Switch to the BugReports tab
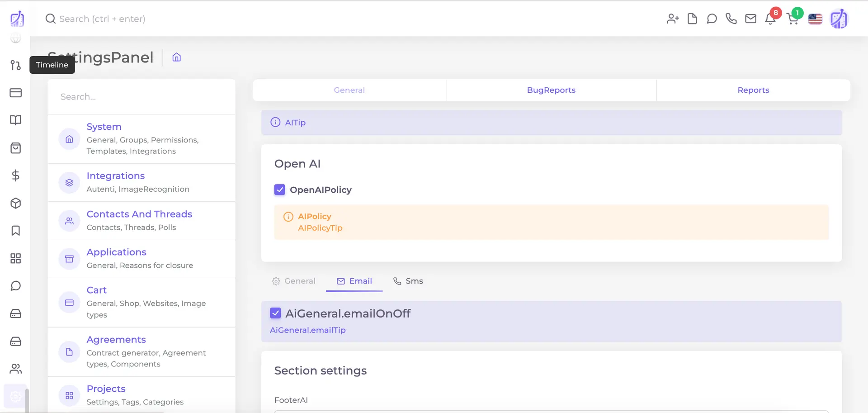868x413 pixels. click(551, 90)
